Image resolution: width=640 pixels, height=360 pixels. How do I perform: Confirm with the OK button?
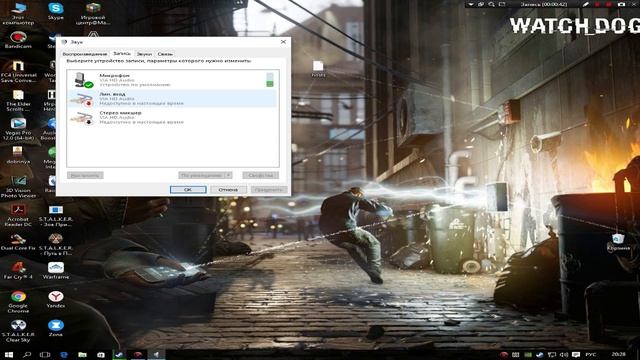188,189
